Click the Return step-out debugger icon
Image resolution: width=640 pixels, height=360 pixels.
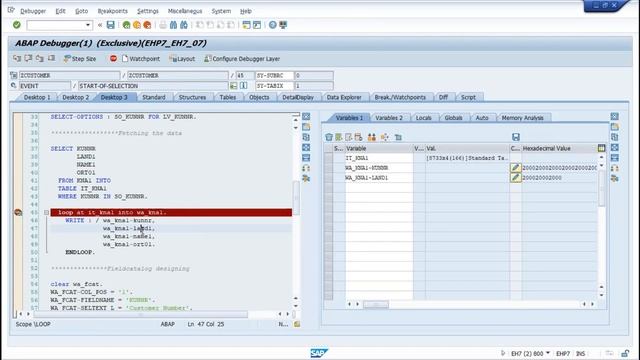(40, 58)
